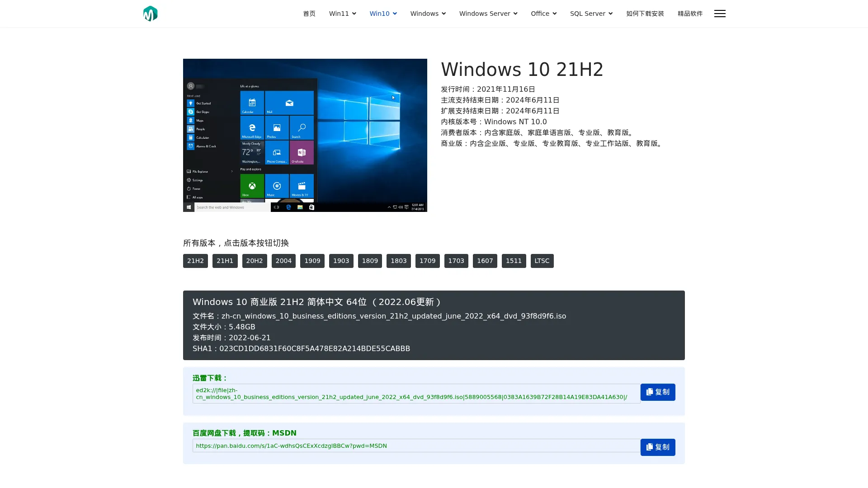Expand the Win11 dropdown menu
The height and width of the screenshot is (488, 868).
click(x=342, y=14)
